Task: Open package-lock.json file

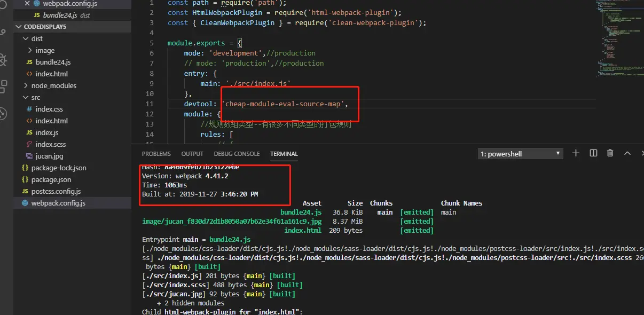Action: click(x=72, y=168)
